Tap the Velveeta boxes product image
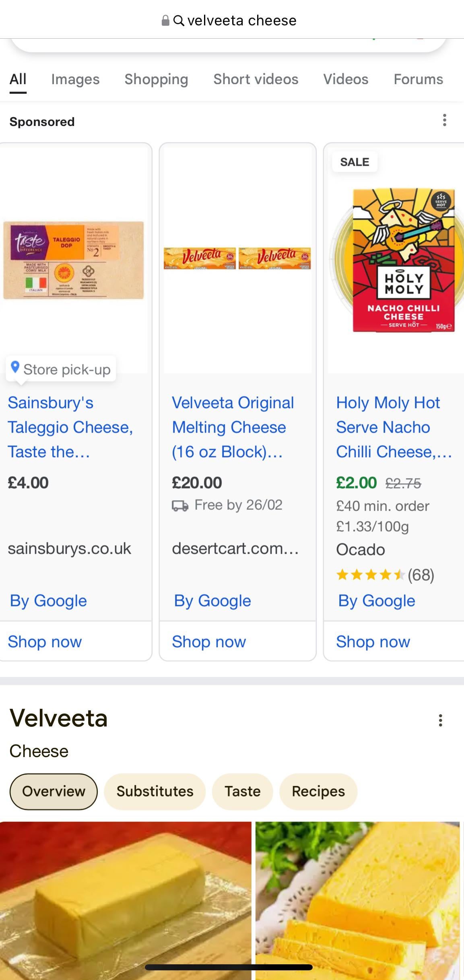Screen dimensions: 464x980 237,258
